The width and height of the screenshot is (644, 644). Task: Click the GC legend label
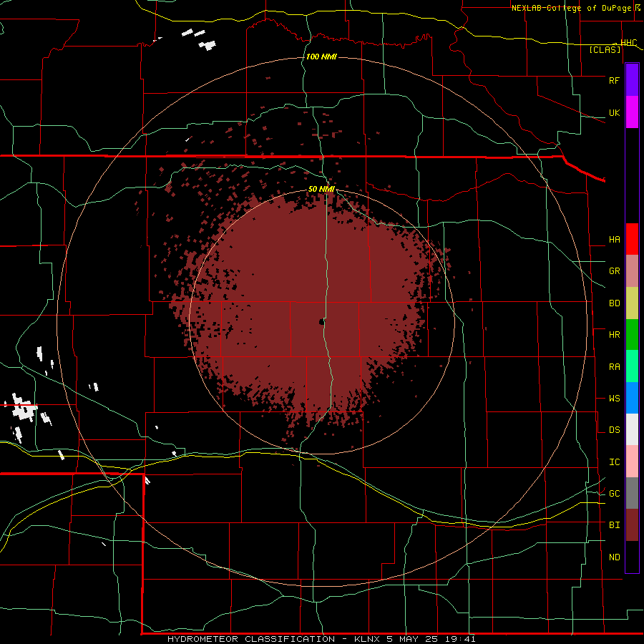pyautogui.click(x=614, y=494)
